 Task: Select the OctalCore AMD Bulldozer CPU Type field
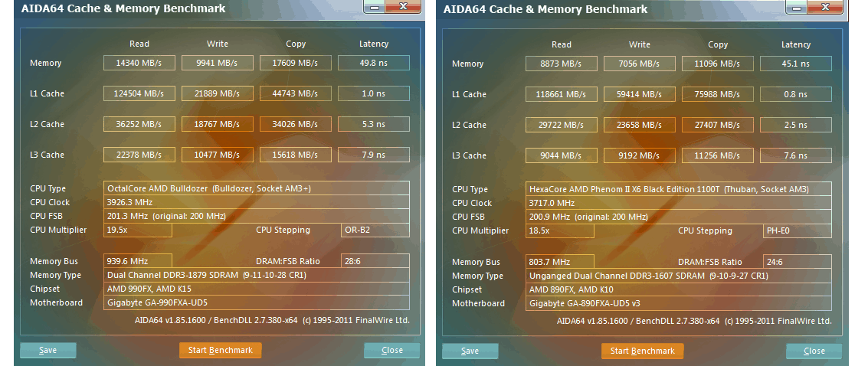click(256, 188)
